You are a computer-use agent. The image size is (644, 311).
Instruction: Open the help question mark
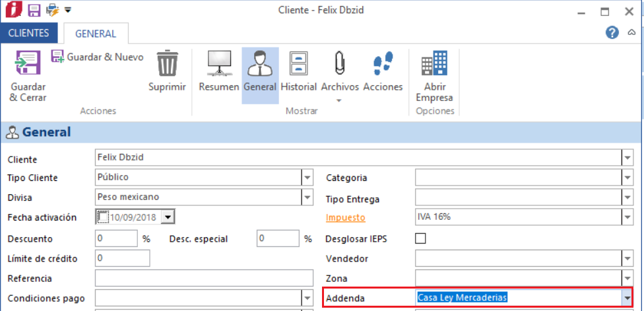click(612, 32)
